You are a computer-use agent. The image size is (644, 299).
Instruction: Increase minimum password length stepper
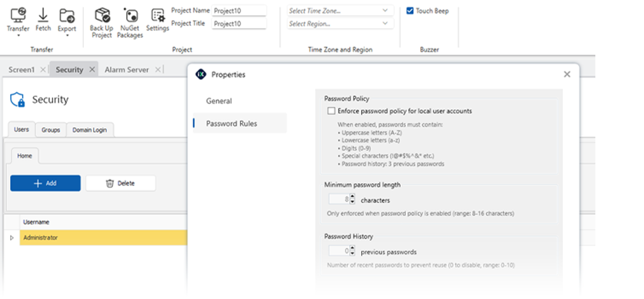[352, 198]
